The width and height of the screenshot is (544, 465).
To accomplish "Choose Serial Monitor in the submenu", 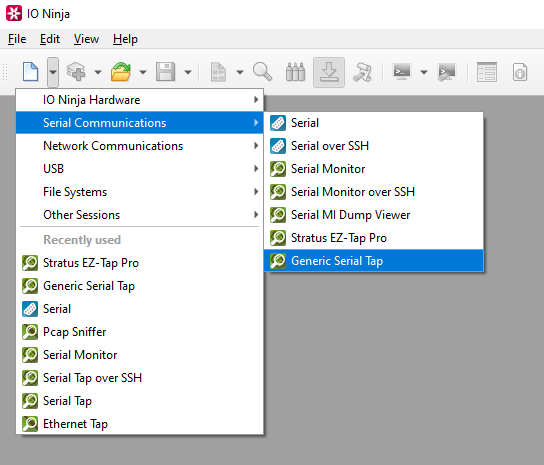I will [374, 169].
